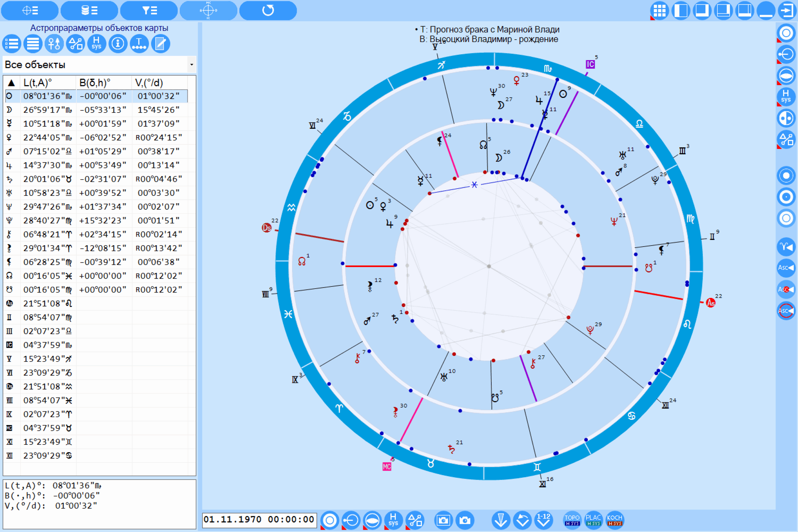
Task: Click the filled disc icon right sidebar
Action: click(786, 175)
